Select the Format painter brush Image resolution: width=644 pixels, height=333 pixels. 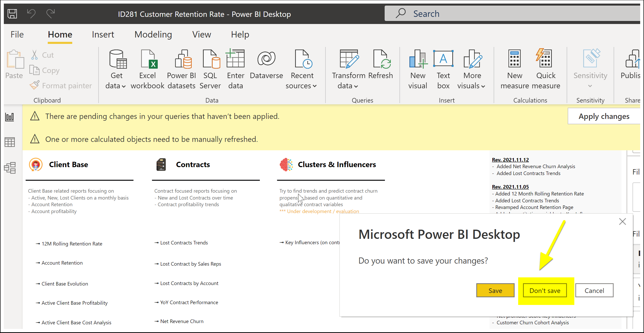(34, 85)
